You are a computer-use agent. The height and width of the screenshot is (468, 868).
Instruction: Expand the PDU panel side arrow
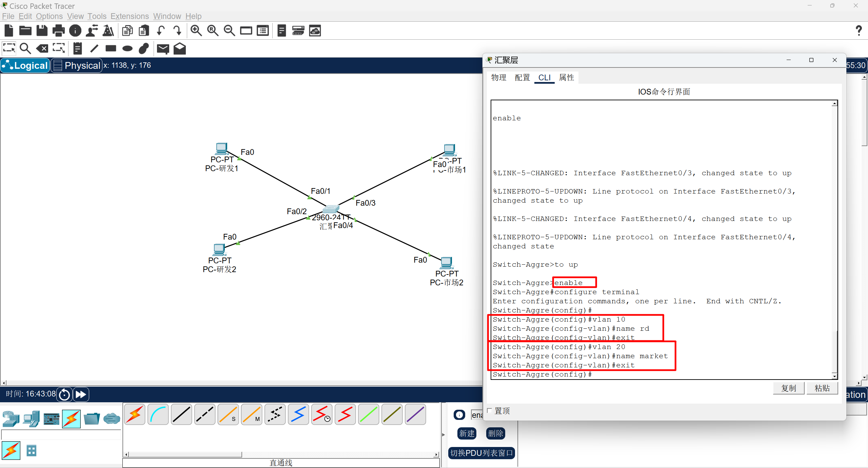[443, 435]
